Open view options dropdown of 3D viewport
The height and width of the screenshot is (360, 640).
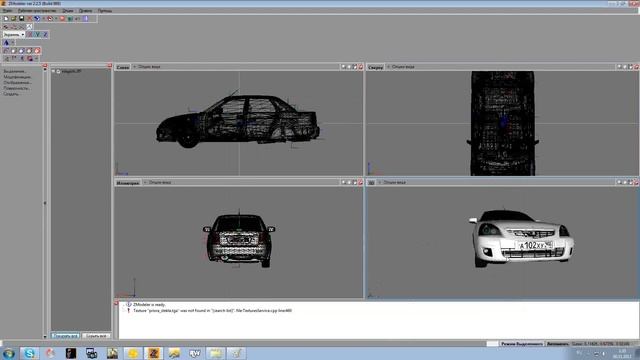(x=392, y=182)
